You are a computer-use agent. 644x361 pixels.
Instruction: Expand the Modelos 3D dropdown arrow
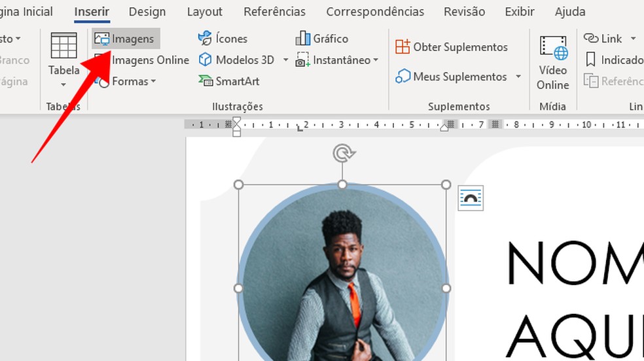click(x=285, y=60)
